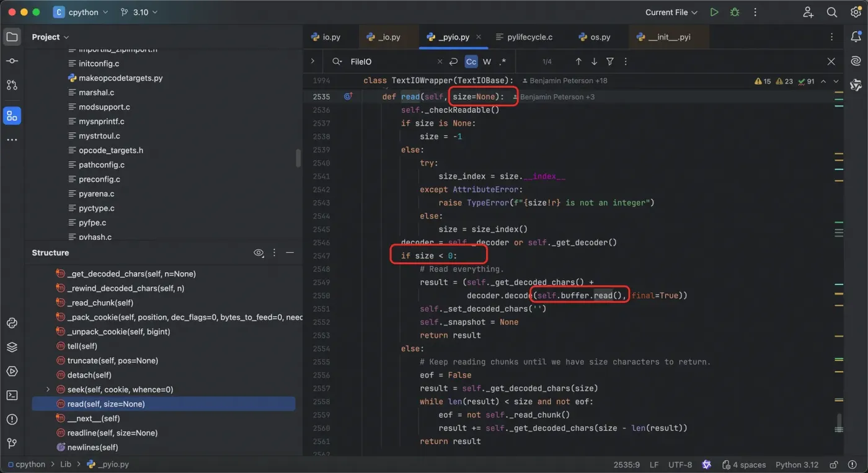Screen dimensions: 868x473
Task: Expand the find bar to show replace
Action: (x=312, y=61)
